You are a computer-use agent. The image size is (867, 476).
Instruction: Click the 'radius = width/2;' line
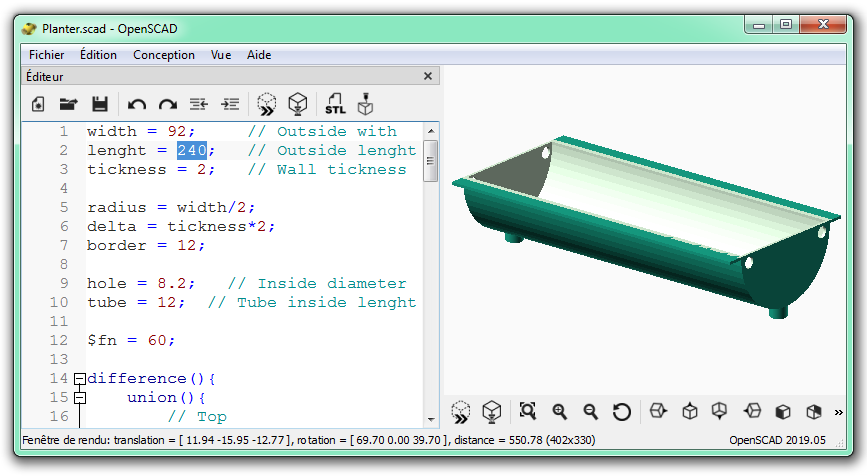coord(171,208)
